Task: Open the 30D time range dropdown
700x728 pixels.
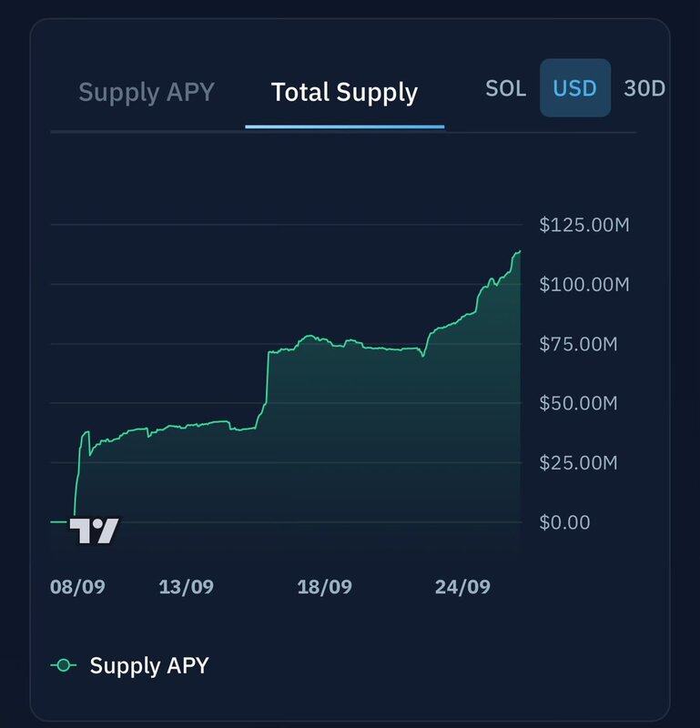Action: 644,88
